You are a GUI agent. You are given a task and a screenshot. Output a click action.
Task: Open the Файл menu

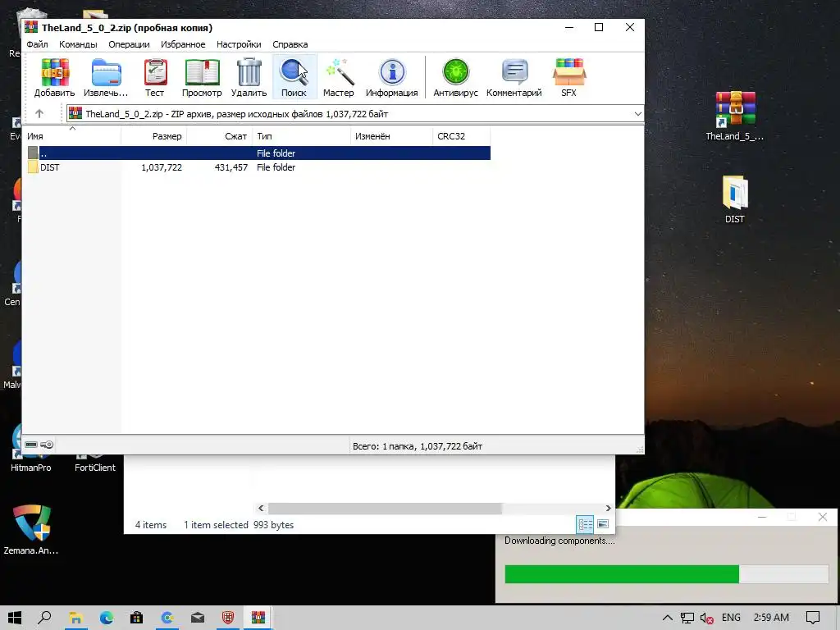point(38,44)
